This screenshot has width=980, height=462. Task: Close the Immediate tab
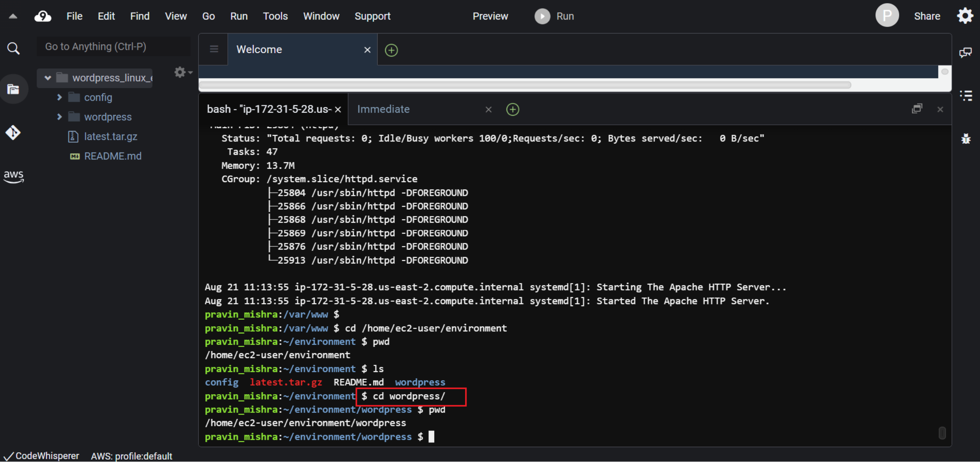488,110
